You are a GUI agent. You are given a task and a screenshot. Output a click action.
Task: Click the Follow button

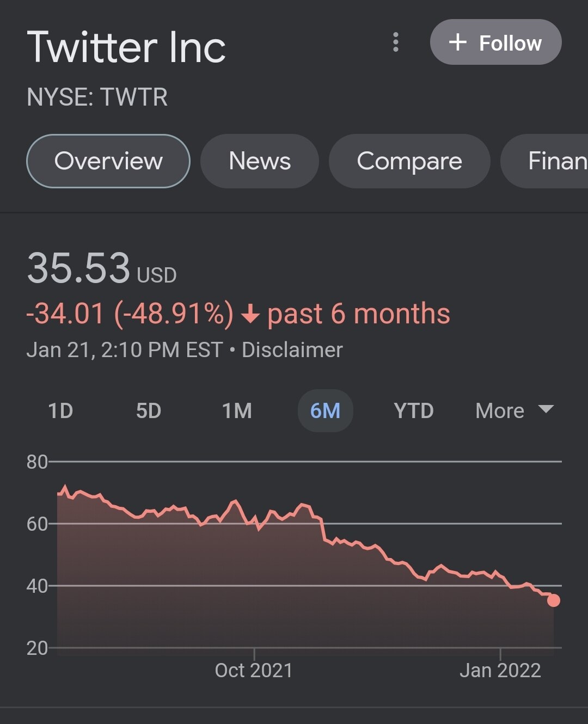tap(495, 42)
